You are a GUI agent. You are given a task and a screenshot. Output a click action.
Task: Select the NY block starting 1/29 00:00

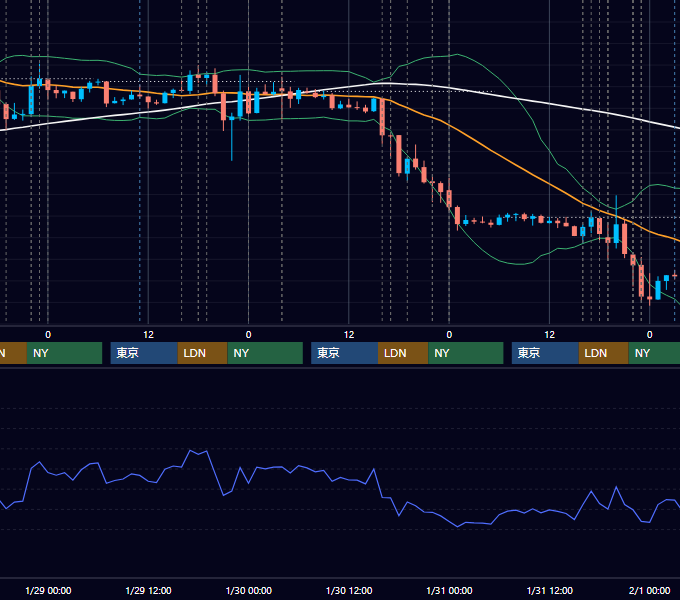64,353
